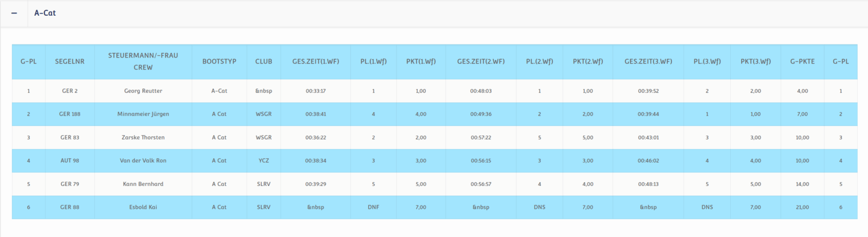This screenshot has height=237, width=868.
Task: Click sail number GER 188
Action: coord(69,114)
